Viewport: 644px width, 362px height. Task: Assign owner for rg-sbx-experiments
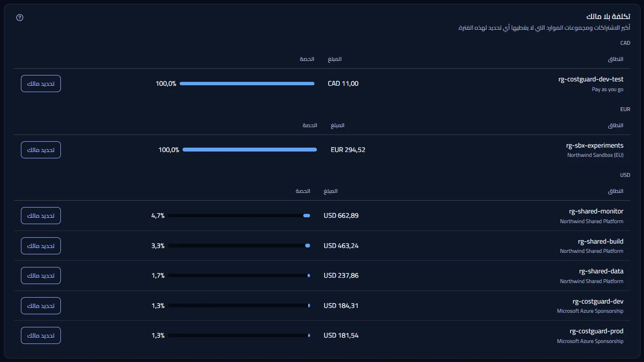point(41,150)
